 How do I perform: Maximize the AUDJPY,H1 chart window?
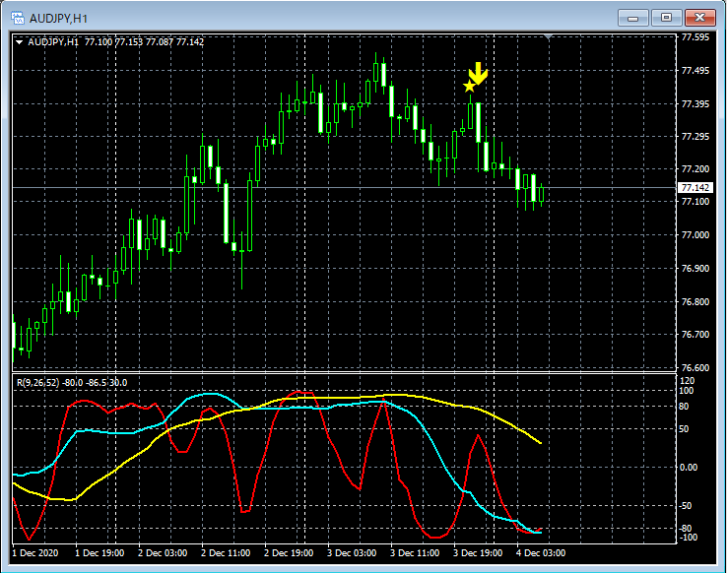[x=667, y=17]
